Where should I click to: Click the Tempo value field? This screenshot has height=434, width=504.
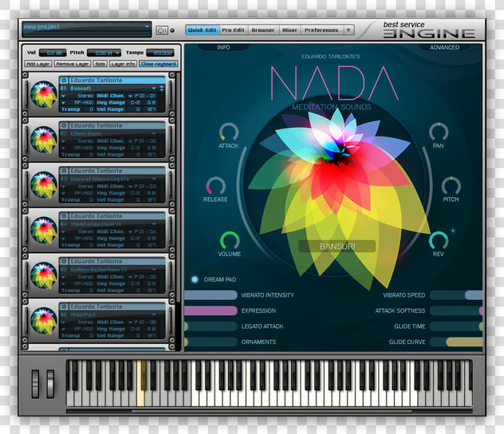tap(160, 53)
